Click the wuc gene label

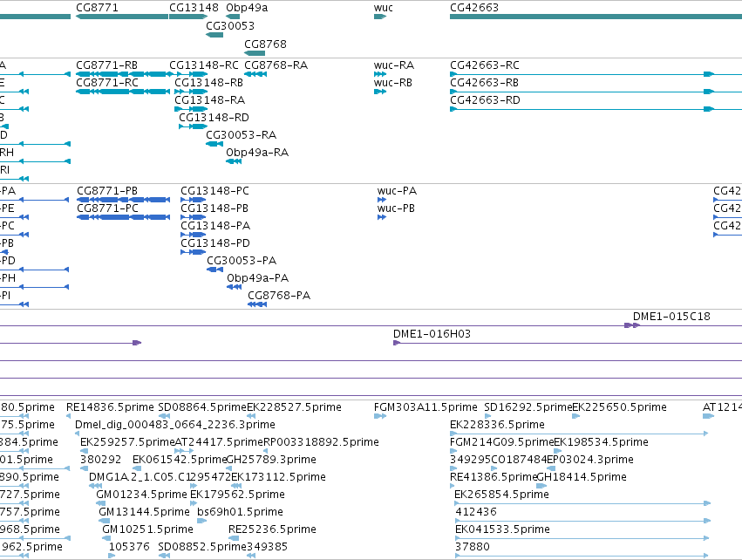384,8
